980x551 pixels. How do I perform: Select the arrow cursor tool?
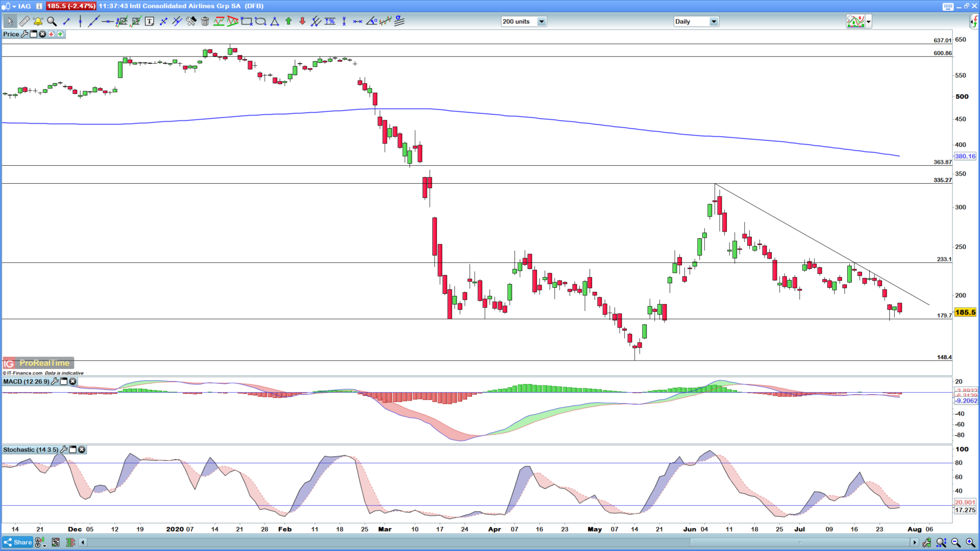(x=10, y=21)
